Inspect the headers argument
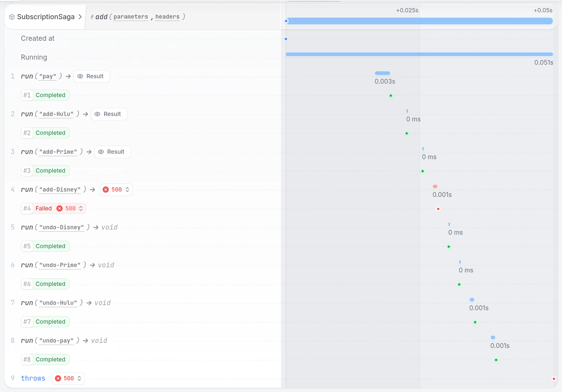 (167, 17)
